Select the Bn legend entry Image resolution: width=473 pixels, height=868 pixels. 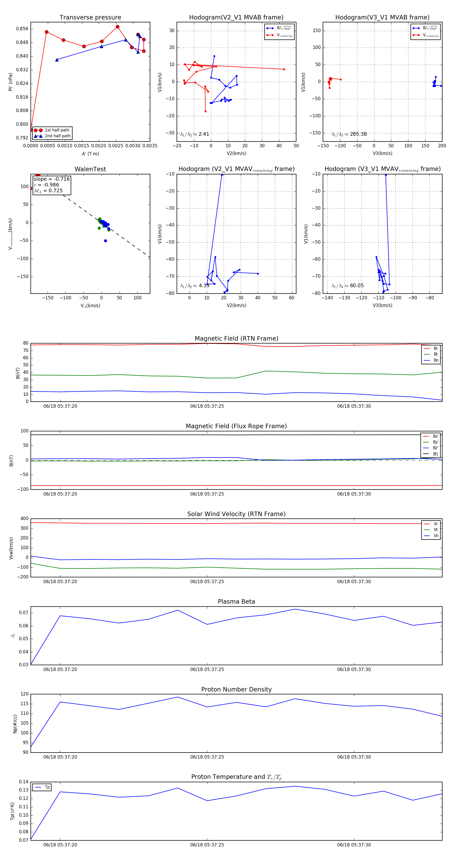[x=431, y=360]
